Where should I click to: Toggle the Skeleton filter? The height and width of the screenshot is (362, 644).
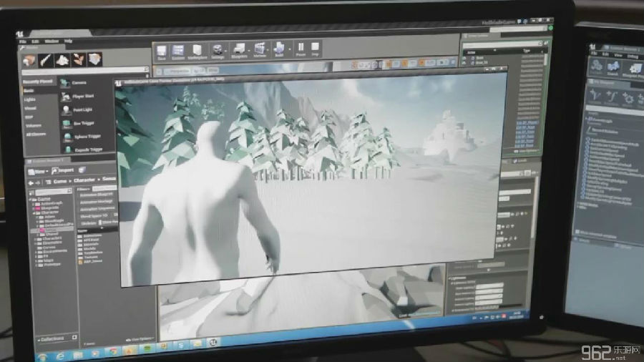(x=89, y=223)
